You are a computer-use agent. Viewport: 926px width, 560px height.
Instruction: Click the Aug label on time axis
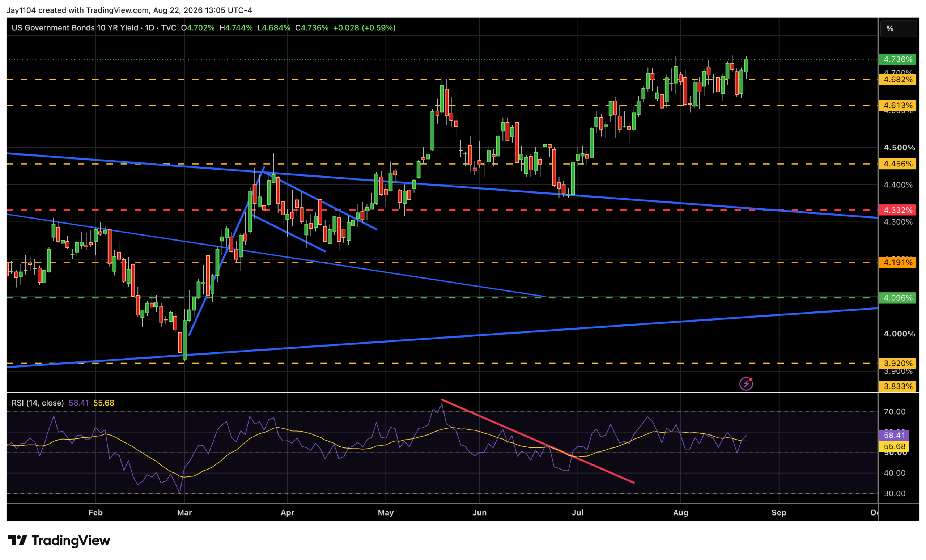click(x=681, y=513)
